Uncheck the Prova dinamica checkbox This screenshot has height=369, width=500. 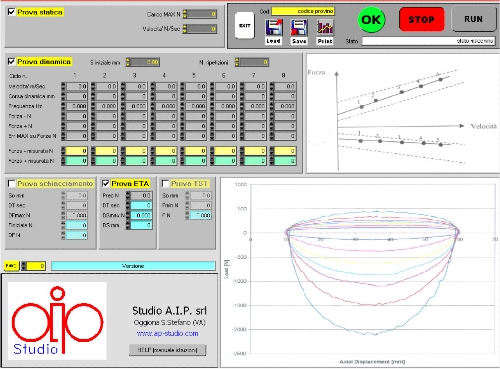point(11,61)
